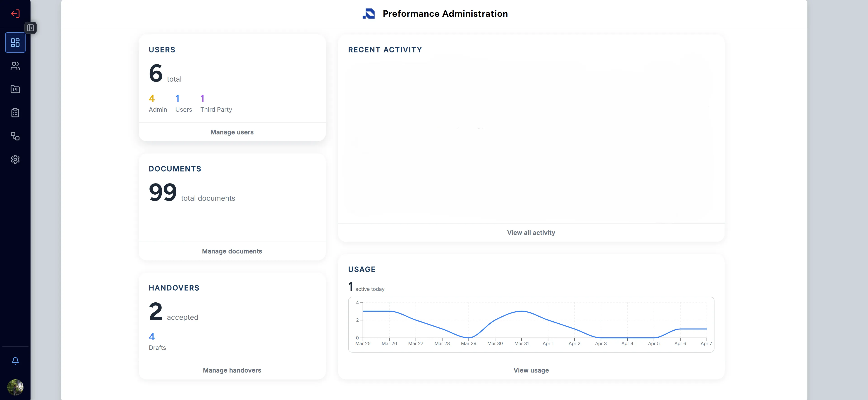Click the Preformance Administration logo
The height and width of the screenshot is (400, 868).
(x=369, y=14)
